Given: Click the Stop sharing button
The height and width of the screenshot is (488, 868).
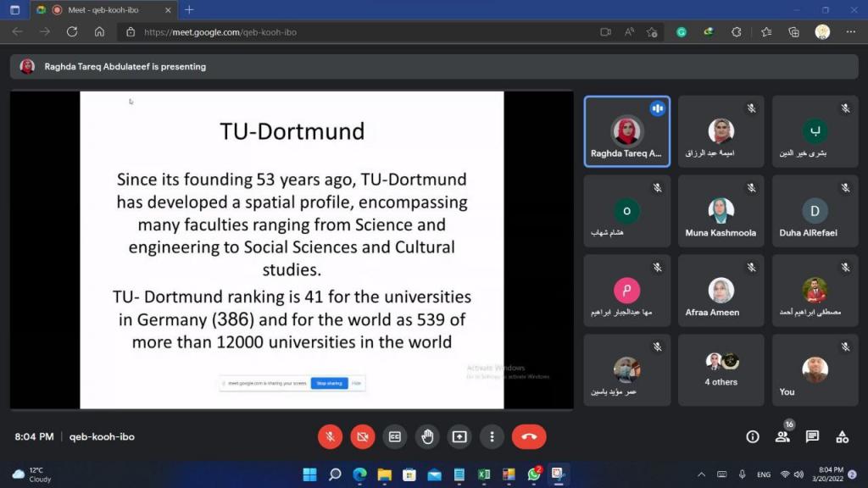Looking at the screenshot, I should pos(329,384).
